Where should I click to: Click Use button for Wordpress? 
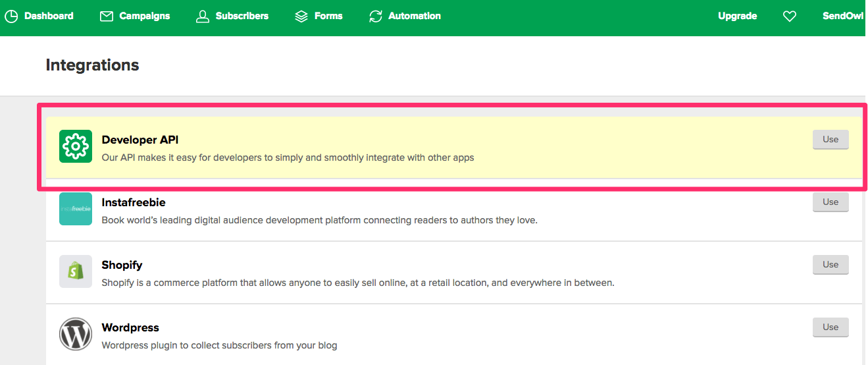pos(830,327)
